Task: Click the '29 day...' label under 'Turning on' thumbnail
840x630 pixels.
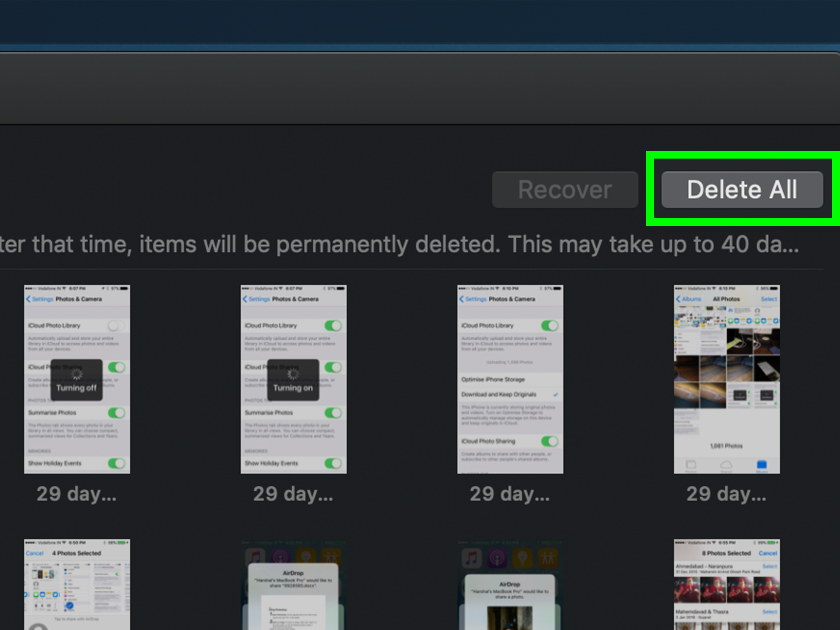Action: tap(293, 494)
